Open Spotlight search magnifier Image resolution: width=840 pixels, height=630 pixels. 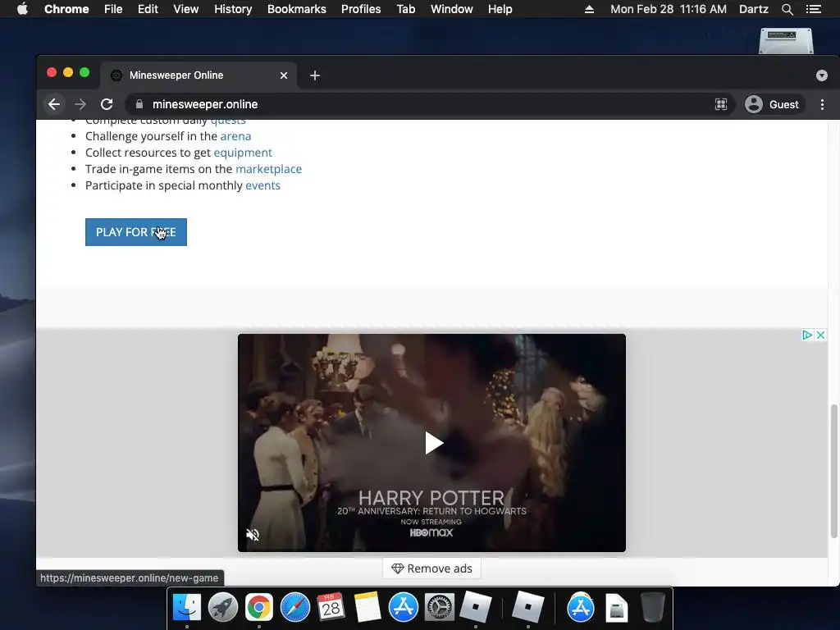coord(787,9)
